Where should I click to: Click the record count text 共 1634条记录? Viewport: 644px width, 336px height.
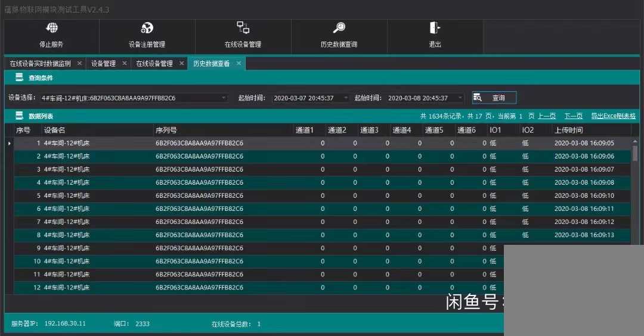point(441,116)
